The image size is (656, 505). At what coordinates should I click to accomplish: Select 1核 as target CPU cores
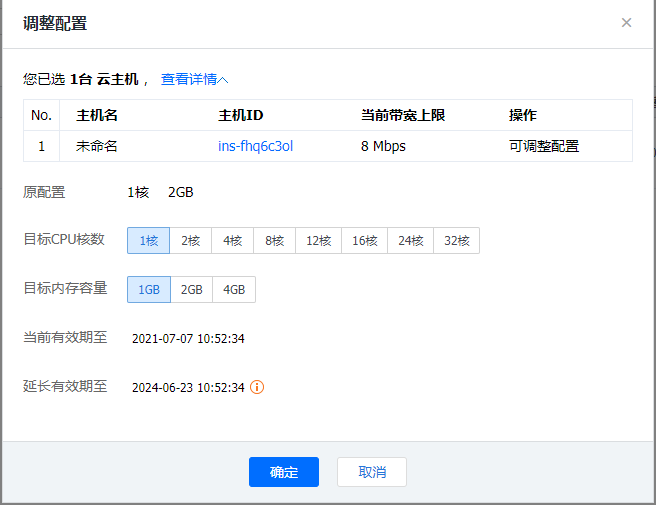(148, 241)
